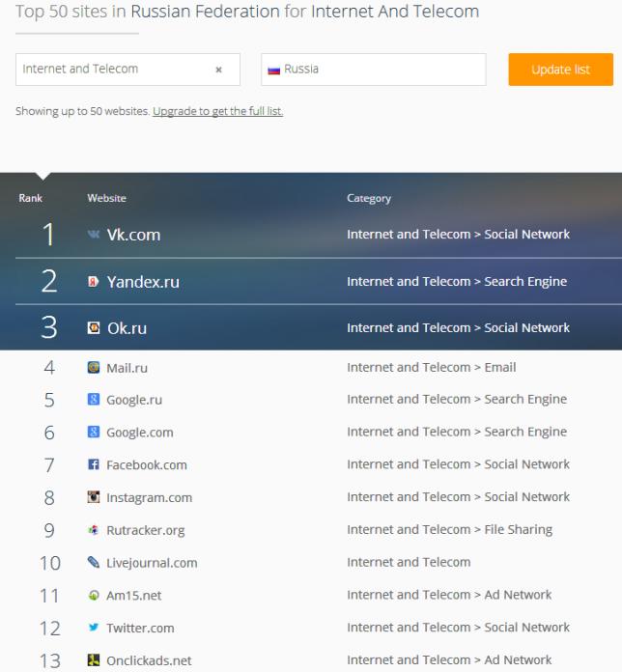Click the Onclickads.net favicon icon
Image resolution: width=622 pixels, height=672 pixels.
[94, 660]
